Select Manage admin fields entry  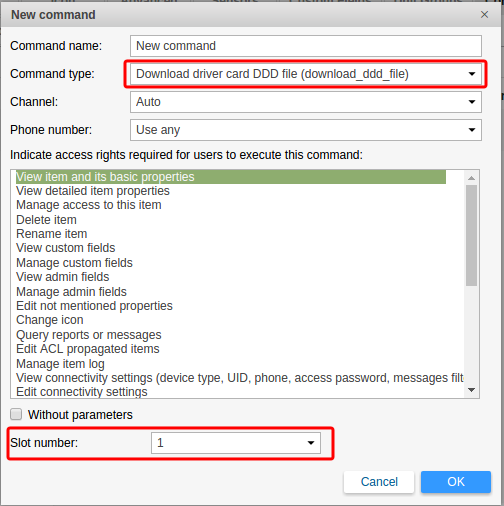71,292
